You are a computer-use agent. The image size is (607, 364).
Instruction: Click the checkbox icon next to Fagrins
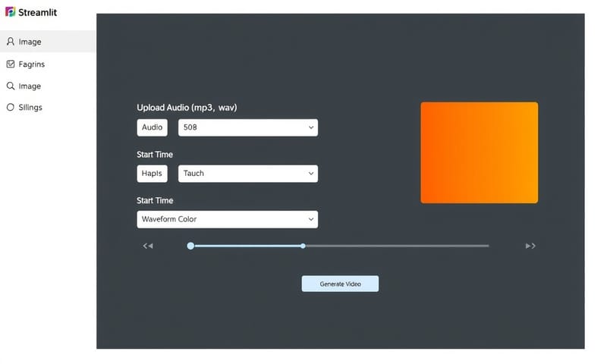click(11, 64)
